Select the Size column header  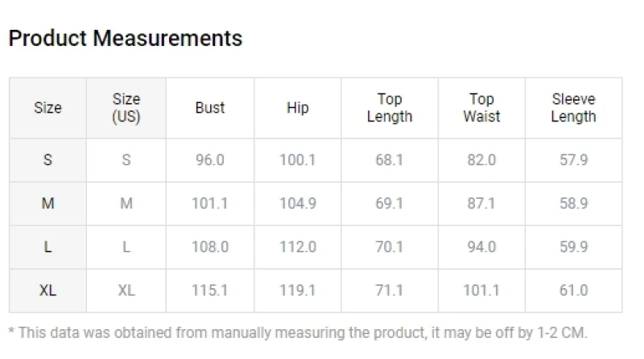(x=47, y=108)
